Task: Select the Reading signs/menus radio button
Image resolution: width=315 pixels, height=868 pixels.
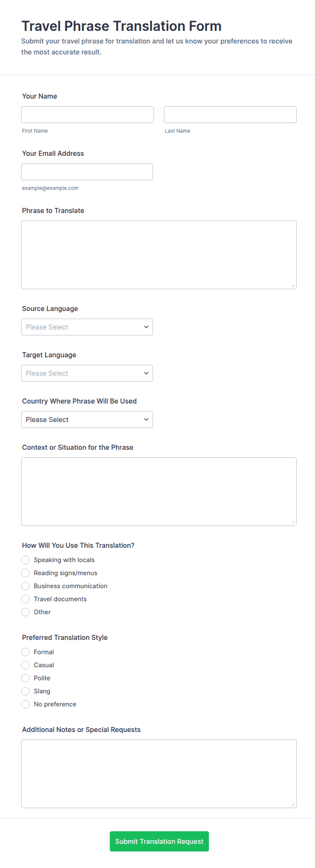Action: 25,572
